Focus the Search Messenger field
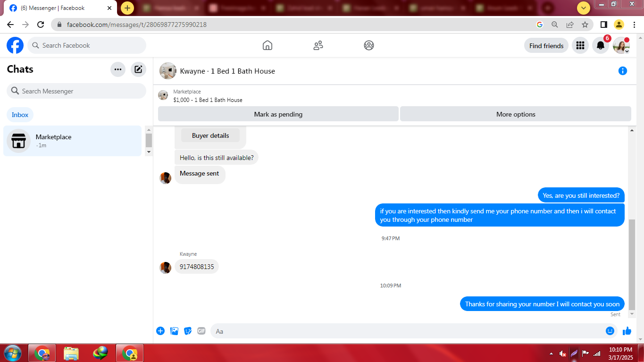The height and width of the screenshot is (362, 644). pyautogui.click(x=76, y=91)
